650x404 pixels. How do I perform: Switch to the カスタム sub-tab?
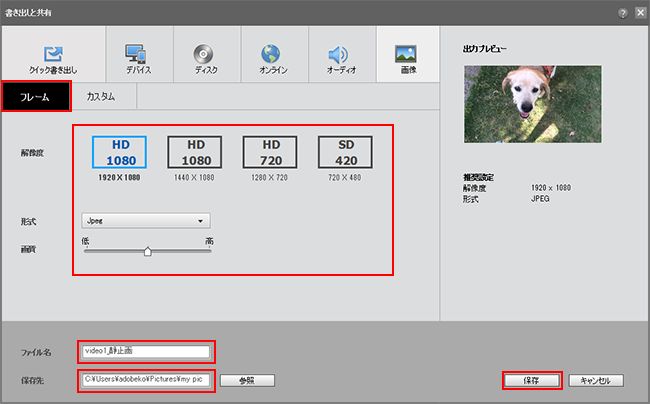pyautogui.click(x=101, y=97)
